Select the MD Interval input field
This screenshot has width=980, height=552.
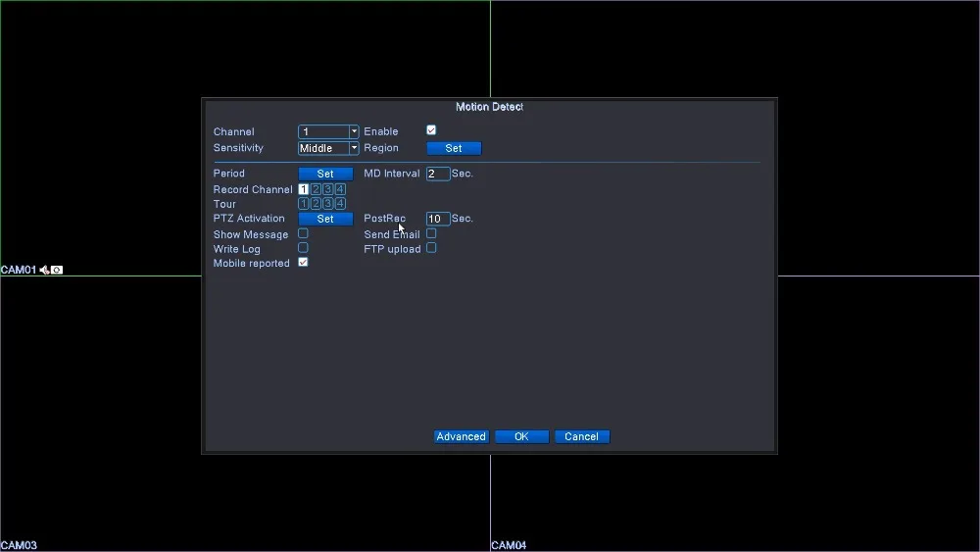(438, 174)
